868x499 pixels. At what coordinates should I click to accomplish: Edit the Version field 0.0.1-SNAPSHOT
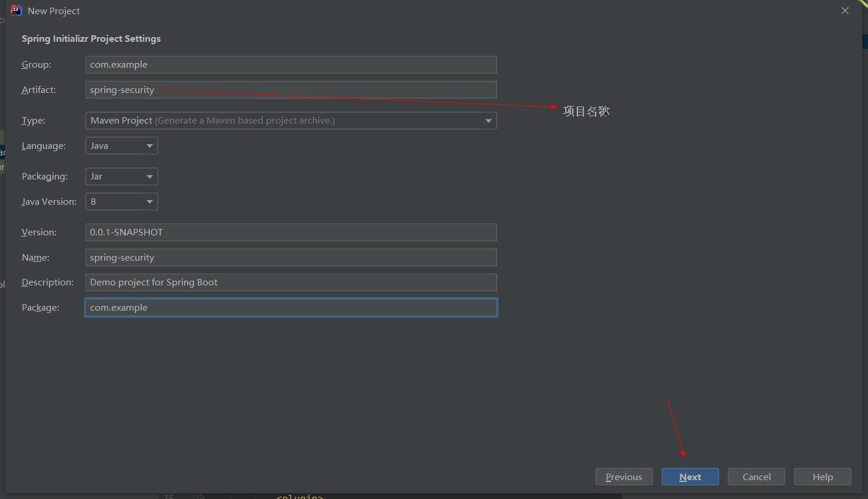tap(291, 232)
